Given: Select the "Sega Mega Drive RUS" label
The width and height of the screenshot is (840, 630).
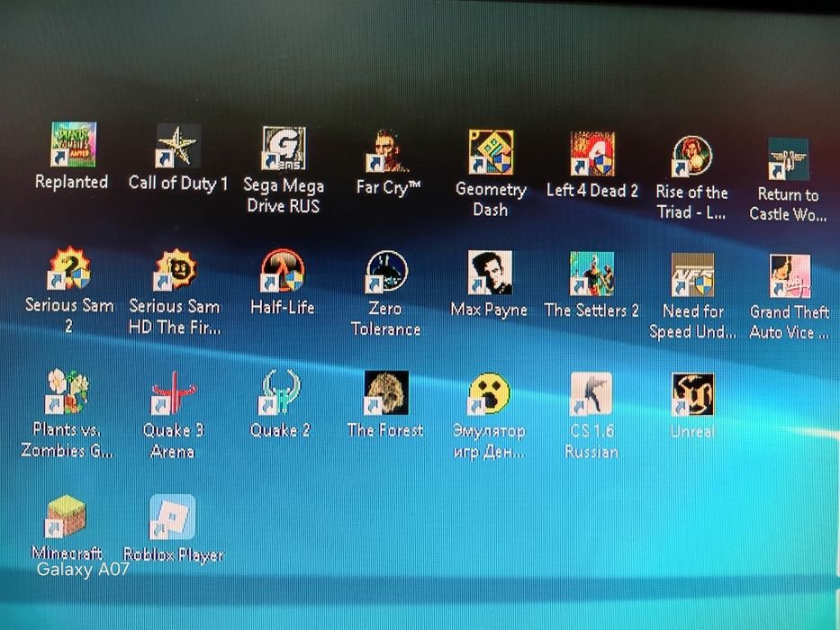Looking at the screenshot, I should (x=284, y=195).
